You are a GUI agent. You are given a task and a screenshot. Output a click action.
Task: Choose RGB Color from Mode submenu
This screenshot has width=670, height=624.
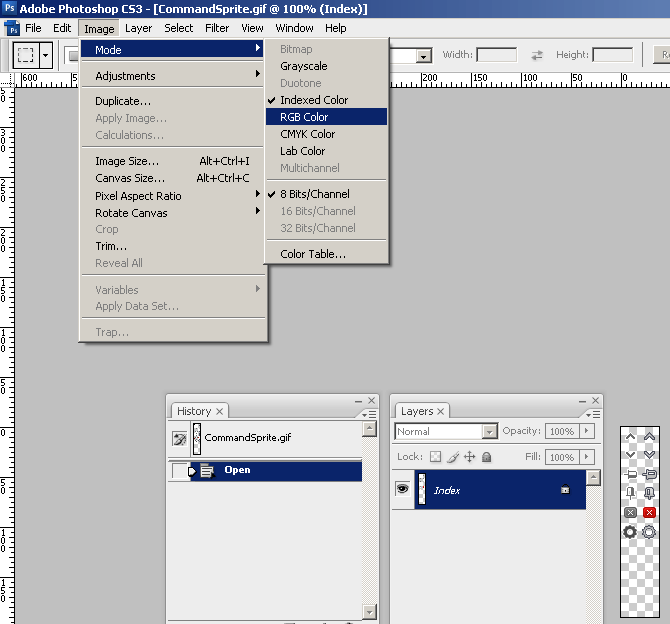click(304, 117)
